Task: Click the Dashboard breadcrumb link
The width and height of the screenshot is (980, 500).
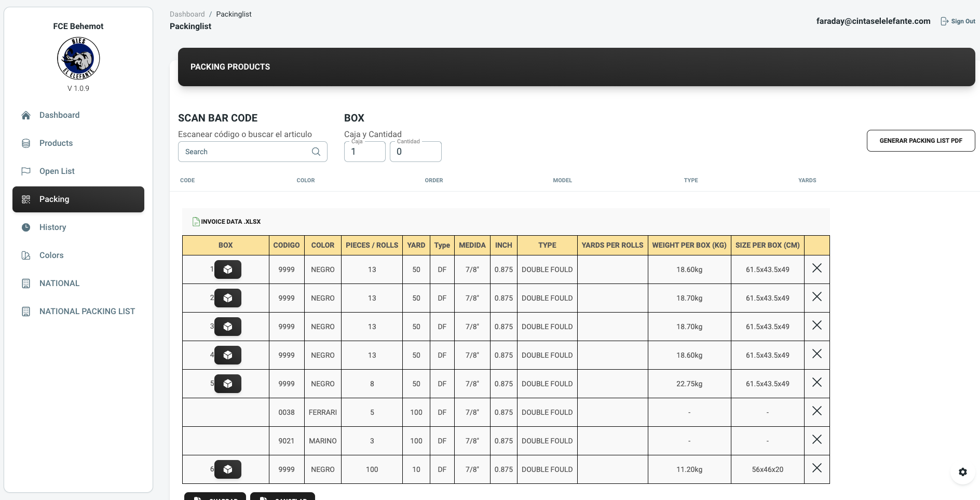Action: click(187, 14)
